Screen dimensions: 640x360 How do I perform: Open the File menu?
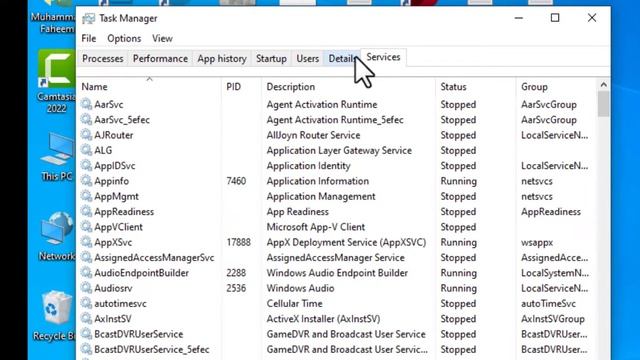point(89,38)
